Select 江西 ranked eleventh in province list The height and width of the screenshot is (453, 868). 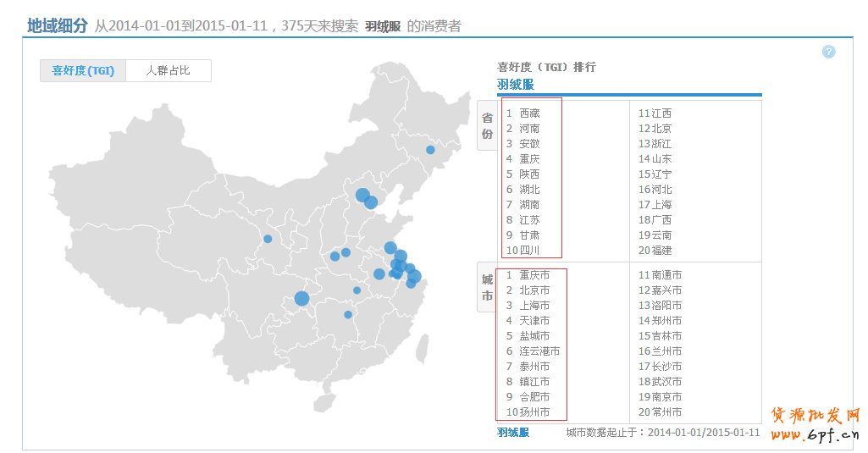661,113
